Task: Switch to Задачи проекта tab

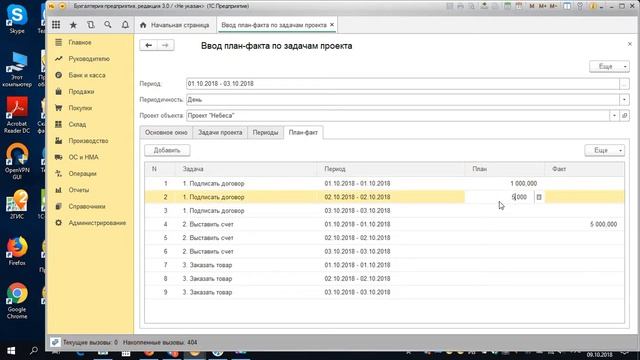Action: 220,133
